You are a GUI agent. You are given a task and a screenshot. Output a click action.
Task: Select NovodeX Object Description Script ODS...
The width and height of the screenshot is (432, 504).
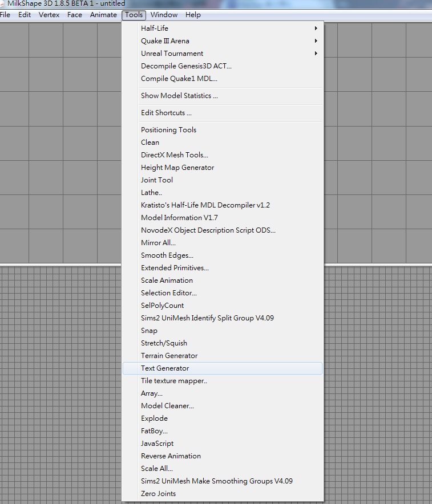pyautogui.click(x=222, y=230)
